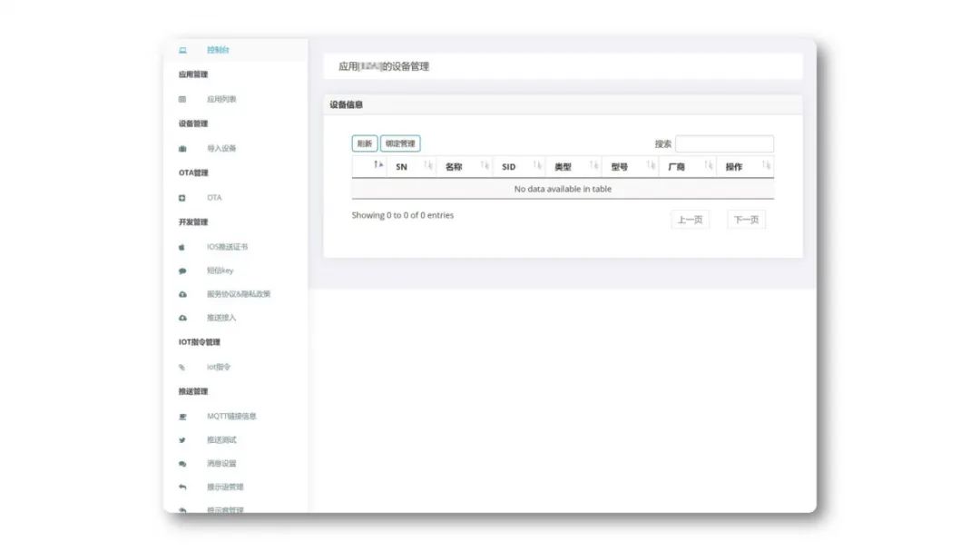Viewport: 980px width, 551px height.
Task: Open the OTA plus-square icon
Action: [x=181, y=198]
